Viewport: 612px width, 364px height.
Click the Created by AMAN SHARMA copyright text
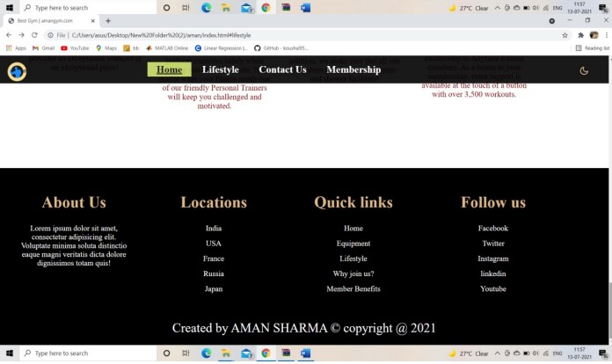(303, 328)
